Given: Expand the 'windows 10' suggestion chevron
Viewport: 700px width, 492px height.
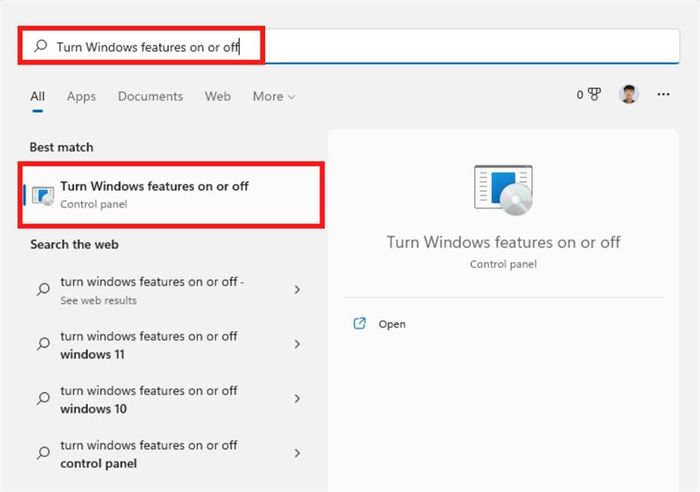Looking at the screenshot, I should tap(297, 399).
